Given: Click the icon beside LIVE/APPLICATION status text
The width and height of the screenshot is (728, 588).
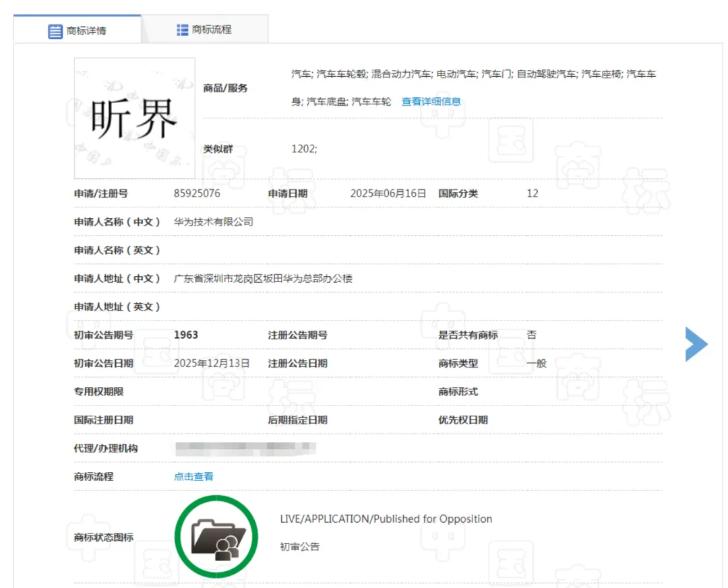Looking at the screenshot, I should (x=216, y=534).
